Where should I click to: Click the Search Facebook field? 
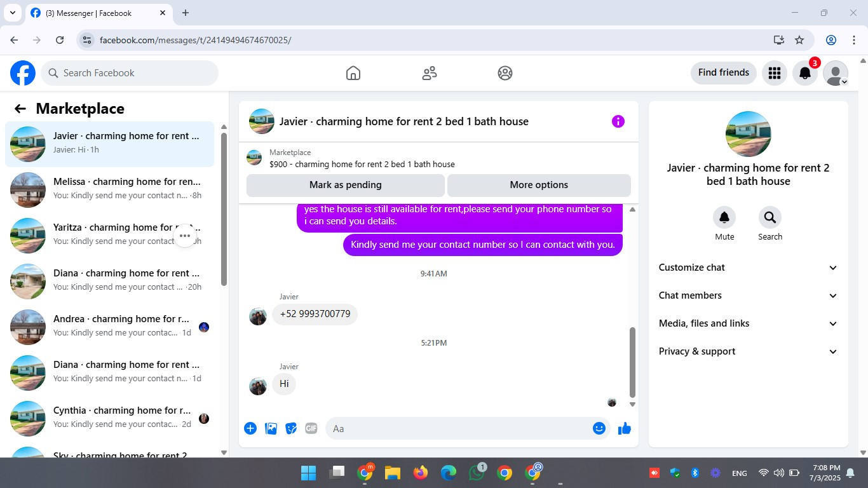130,73
